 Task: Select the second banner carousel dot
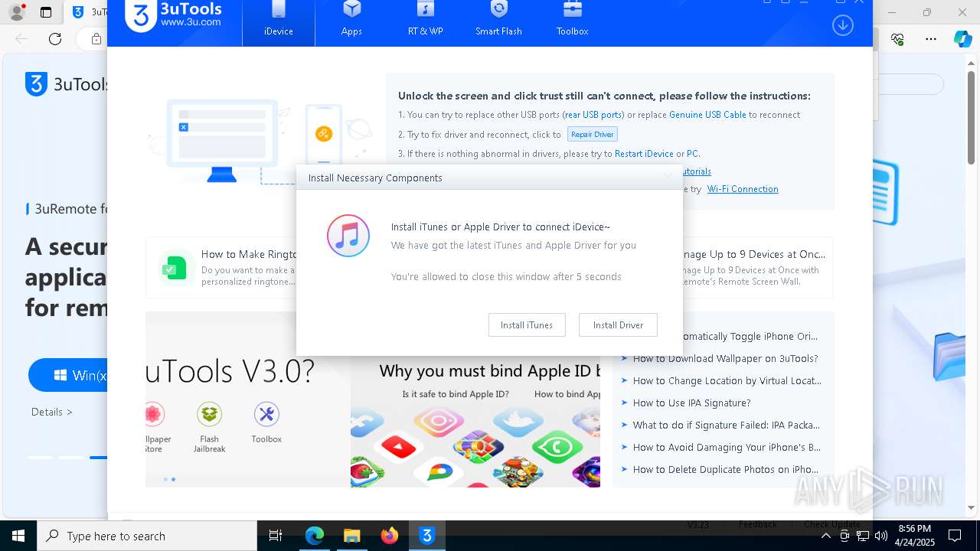pos(173,479)
